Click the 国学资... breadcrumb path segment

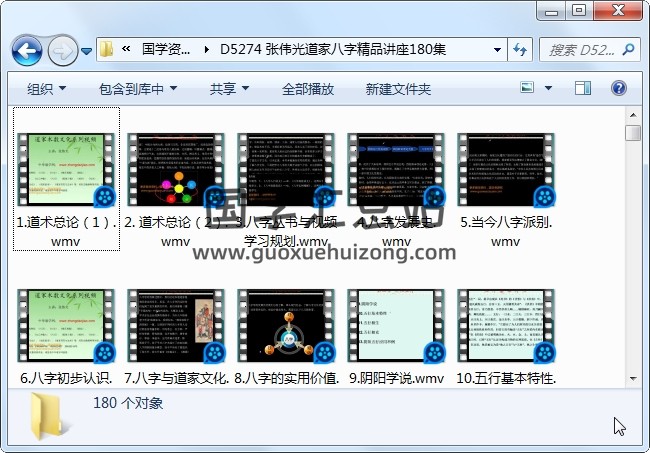pyautogui.click(x=167, y=49)
